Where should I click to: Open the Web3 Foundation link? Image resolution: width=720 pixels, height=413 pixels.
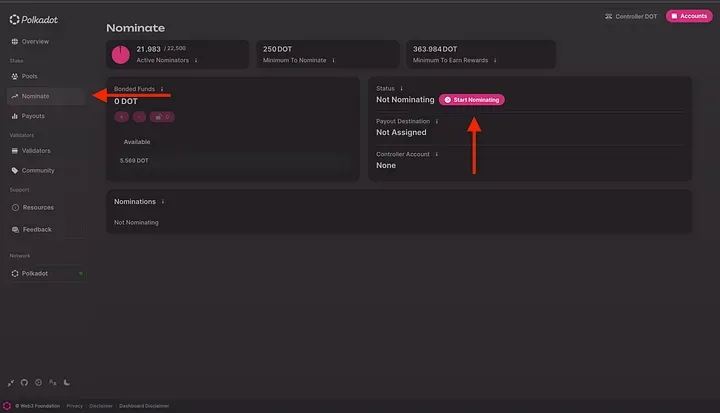pos(38,406)
